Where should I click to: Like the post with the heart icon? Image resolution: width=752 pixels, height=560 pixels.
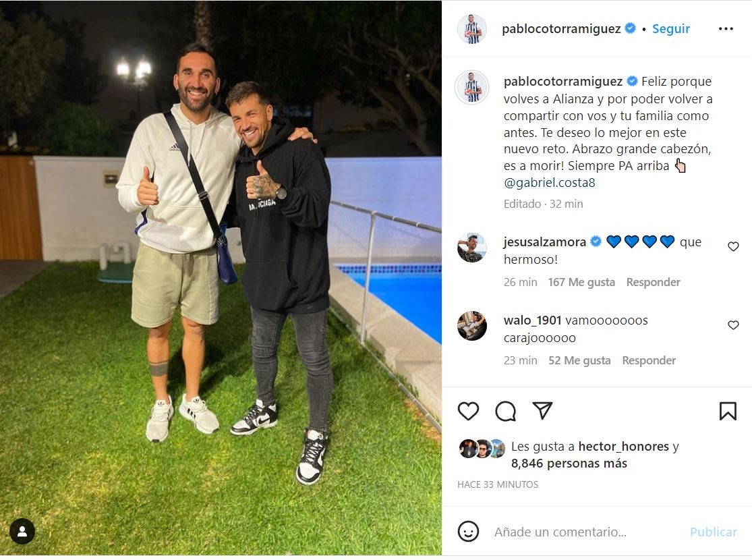(x=468, y=412)
